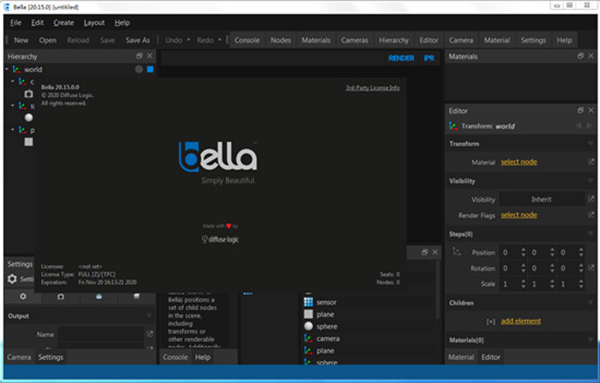The width and height of the screenshot is (600, 383).
Task: Click Save As in the toolbar
Action: [138, 40]
